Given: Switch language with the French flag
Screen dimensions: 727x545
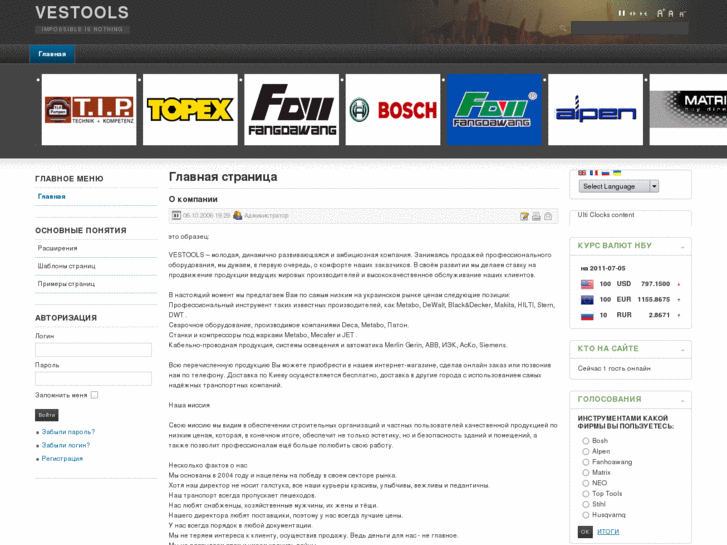Looking at the screenshot, I should pos(593,173).
